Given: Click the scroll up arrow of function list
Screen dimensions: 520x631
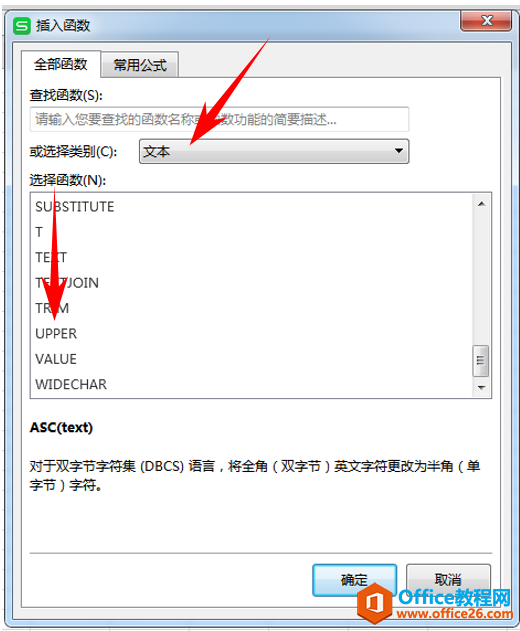Looking at the screenshot, I should pos(481,204).
